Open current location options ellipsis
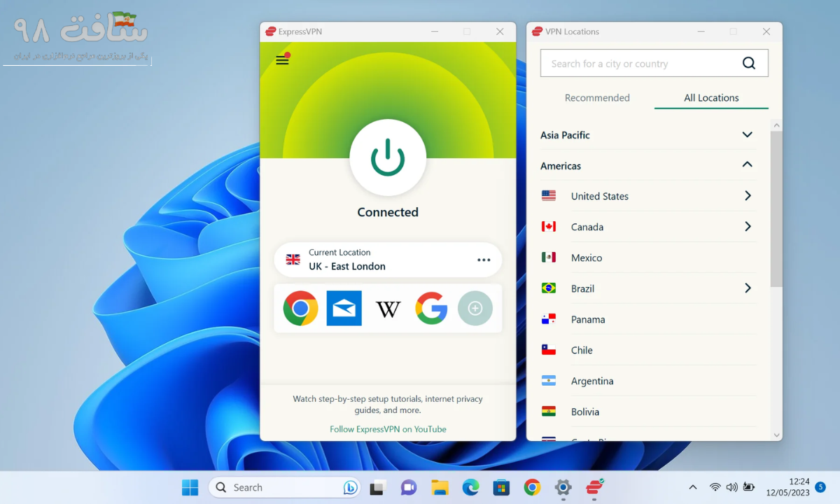This screenshot has height=504, width=840. [484, 260]
